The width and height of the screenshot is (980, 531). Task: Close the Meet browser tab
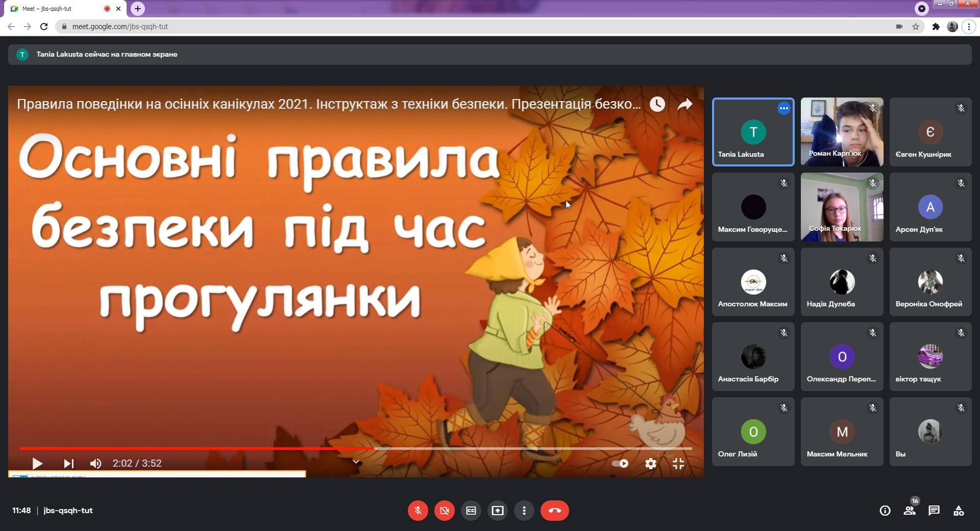click(x=118, y=9)
